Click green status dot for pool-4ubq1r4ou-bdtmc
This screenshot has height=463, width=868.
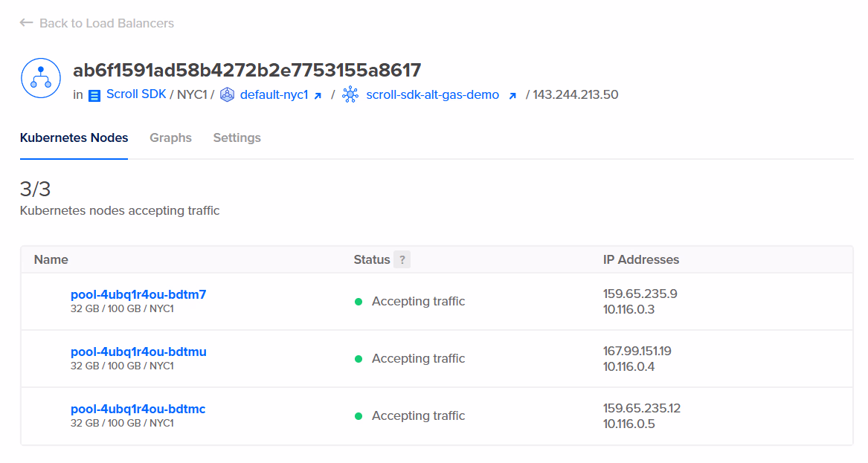(x=358, y=416)
